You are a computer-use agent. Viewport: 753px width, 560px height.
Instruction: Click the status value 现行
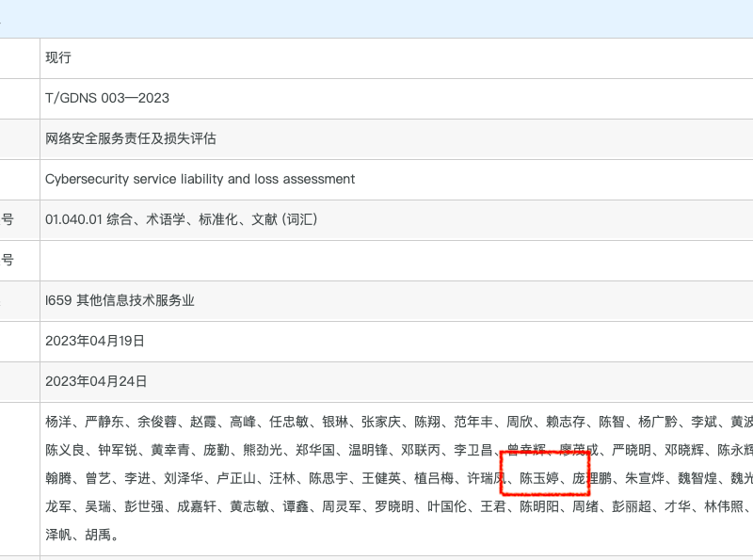pyautogui.click(x=58, y=58)
